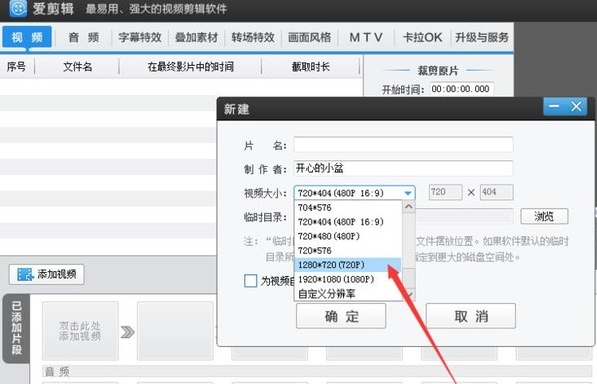
Task: Select 1280*720 (720P) resolution
Action: click(x=348, y=265)
